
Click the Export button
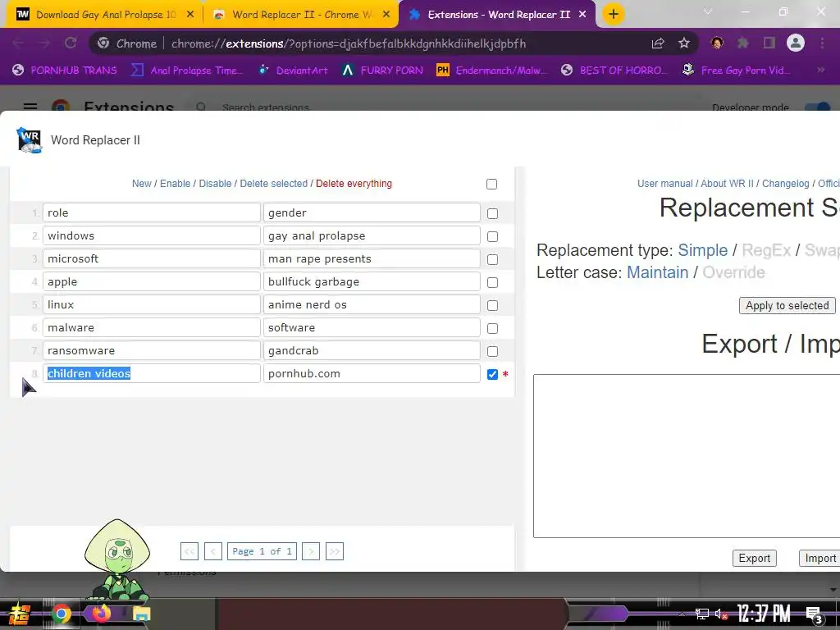click(755, 558)
